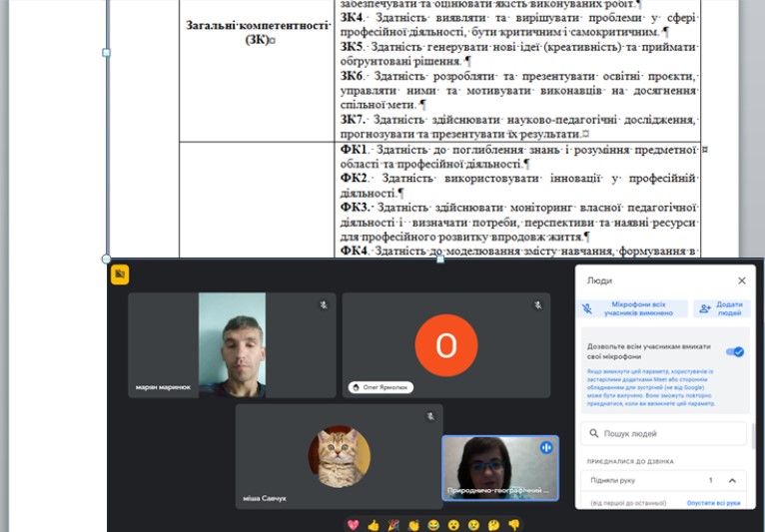
Task: Click the blue audio indicator on presenter tile
Action: 546,447
